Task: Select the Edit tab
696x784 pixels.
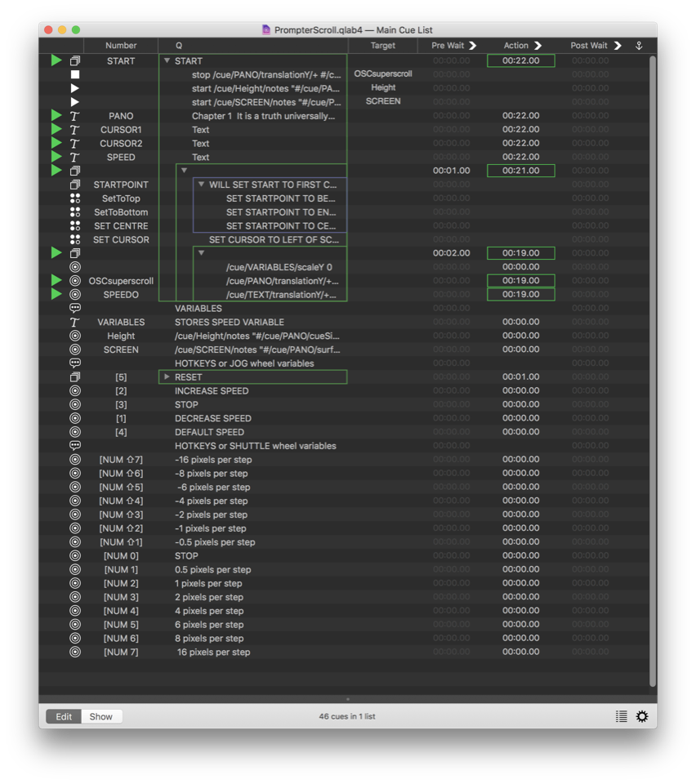Action: click(64, 716)
